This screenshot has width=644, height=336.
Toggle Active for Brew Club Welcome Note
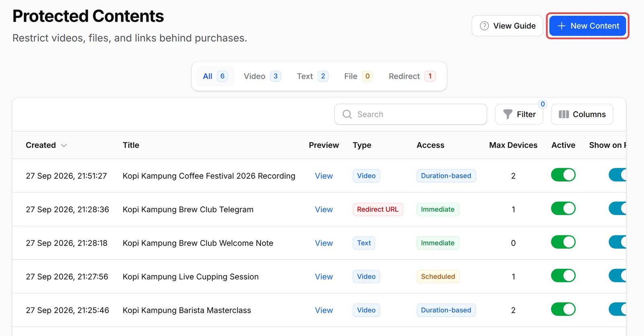pyautogui.click(x=563, y=242)
